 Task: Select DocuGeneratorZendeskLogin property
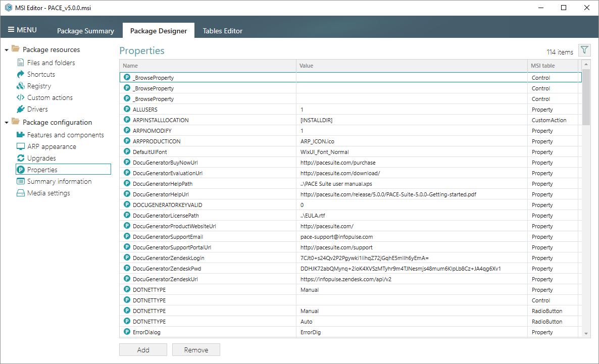[169, 258]
